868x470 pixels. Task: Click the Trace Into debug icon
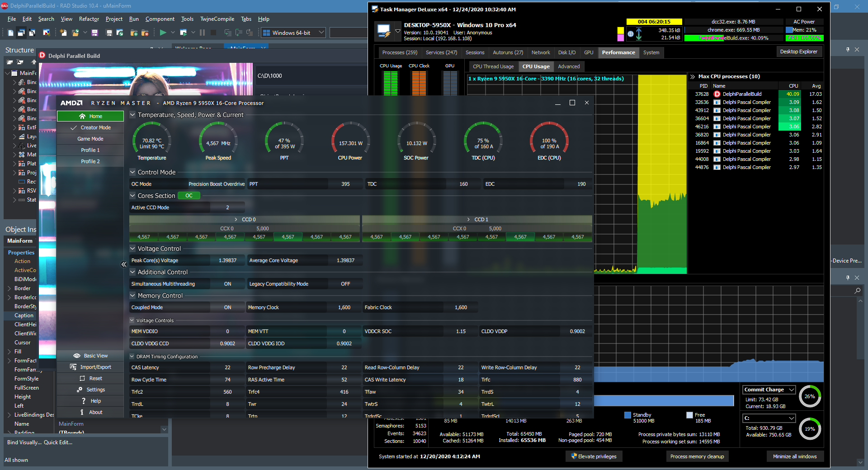tap(228, 33)
